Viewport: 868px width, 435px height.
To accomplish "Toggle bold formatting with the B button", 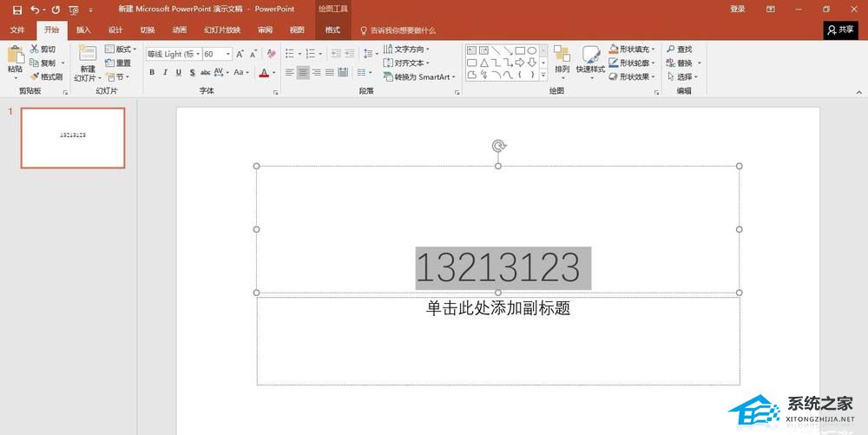I will pos(152,73).
